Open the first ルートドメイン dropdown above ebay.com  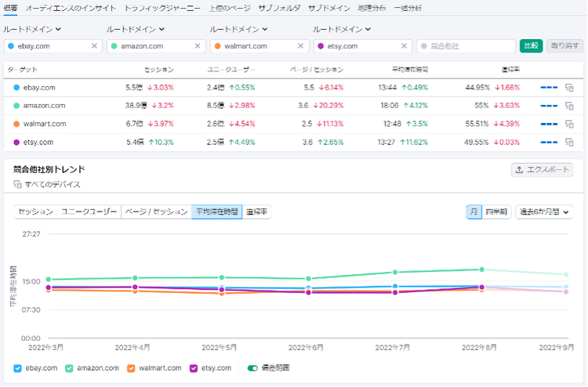point(32,29)
